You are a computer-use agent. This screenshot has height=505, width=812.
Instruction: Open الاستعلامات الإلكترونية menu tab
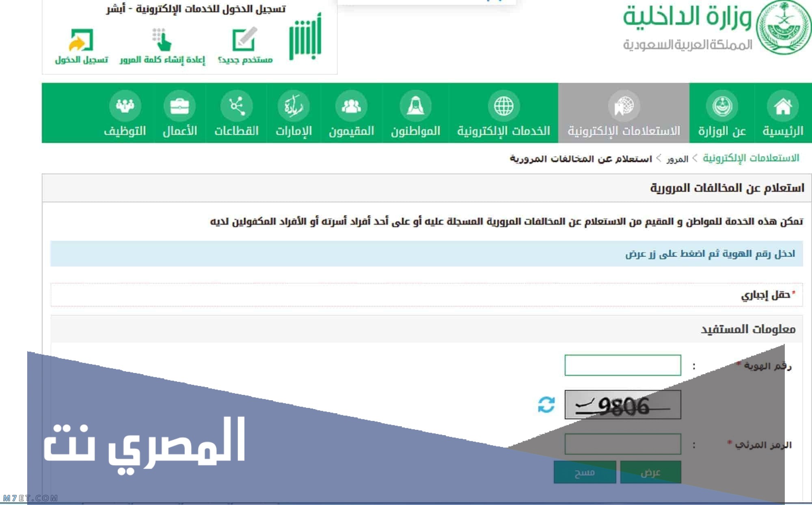(x=624, y=113)
